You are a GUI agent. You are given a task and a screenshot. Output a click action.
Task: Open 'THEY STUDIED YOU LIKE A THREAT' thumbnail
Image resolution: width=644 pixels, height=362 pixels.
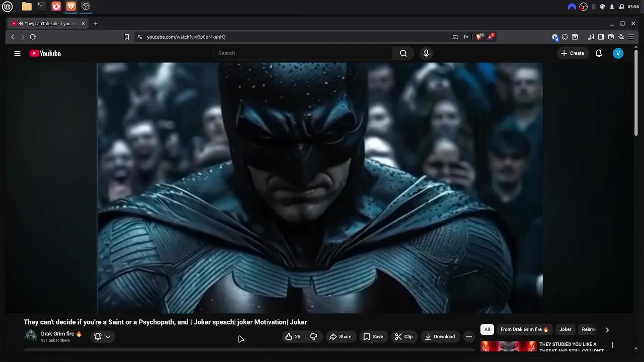pyautogui.click(x=508, y=346)
